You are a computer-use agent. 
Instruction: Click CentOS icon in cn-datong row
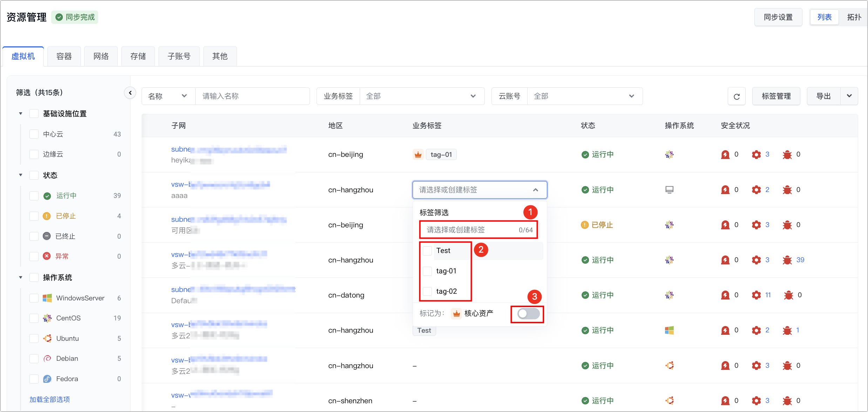point(669,295)
